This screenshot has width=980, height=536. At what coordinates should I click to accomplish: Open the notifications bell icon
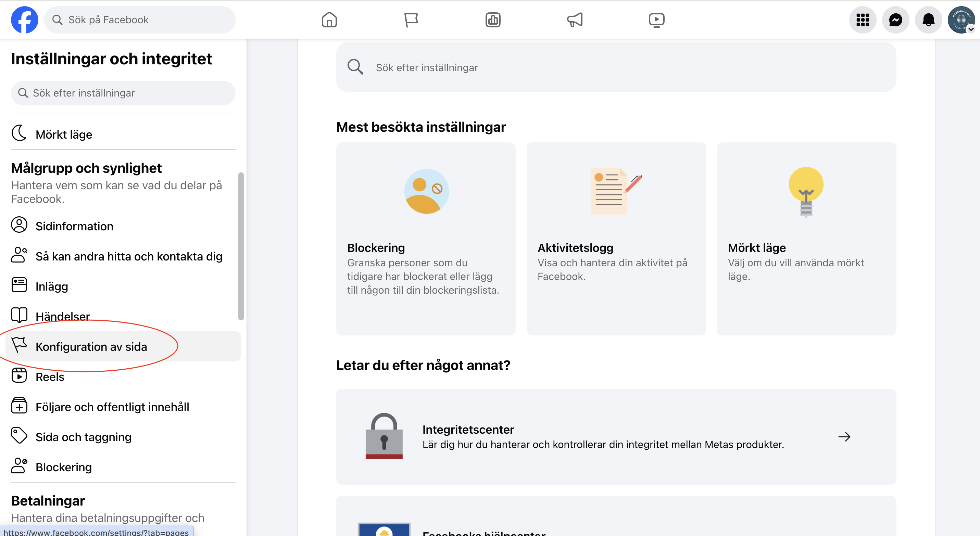coord(928,20)
